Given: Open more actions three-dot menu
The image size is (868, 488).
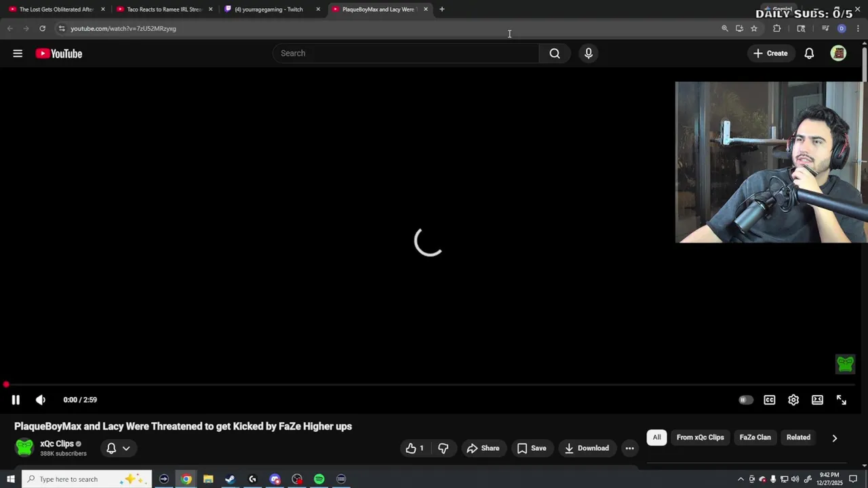Looking at the screenshot, I should (x=629, y=448).
